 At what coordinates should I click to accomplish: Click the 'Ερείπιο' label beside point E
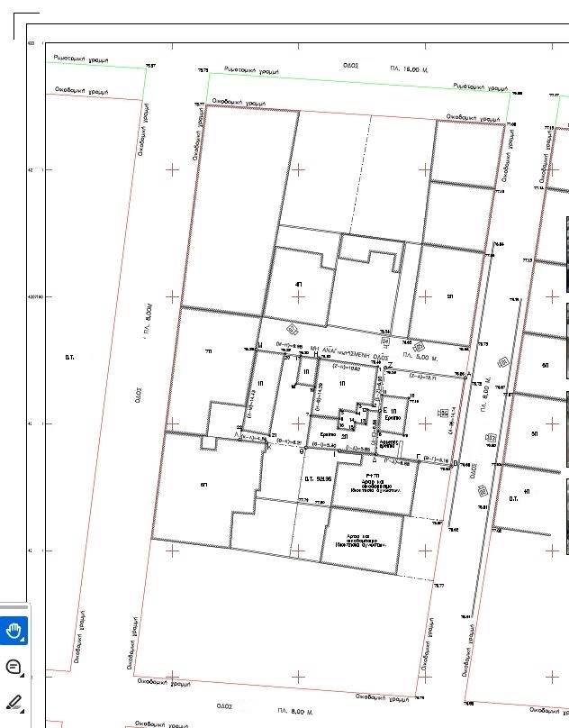[x=393, y=418]
